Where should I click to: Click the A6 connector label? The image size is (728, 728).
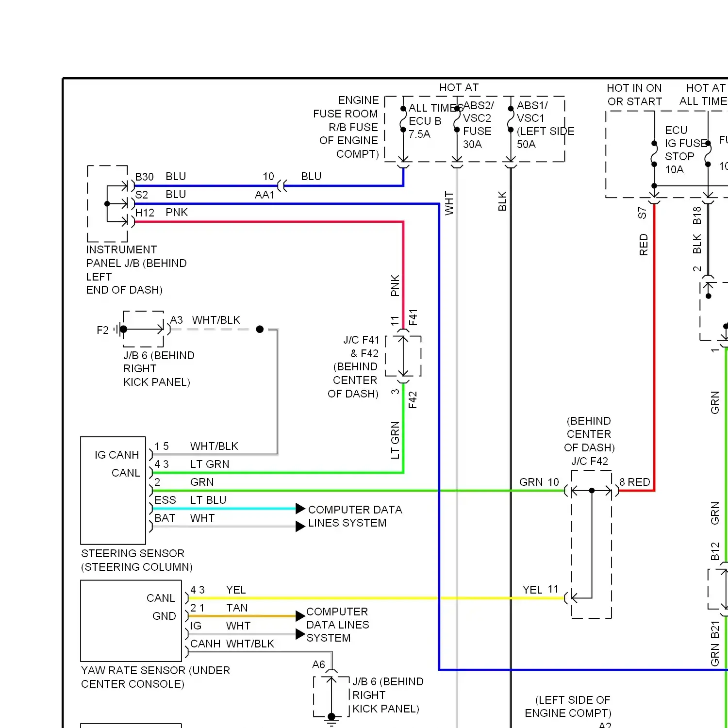click(x=318, y=664)
